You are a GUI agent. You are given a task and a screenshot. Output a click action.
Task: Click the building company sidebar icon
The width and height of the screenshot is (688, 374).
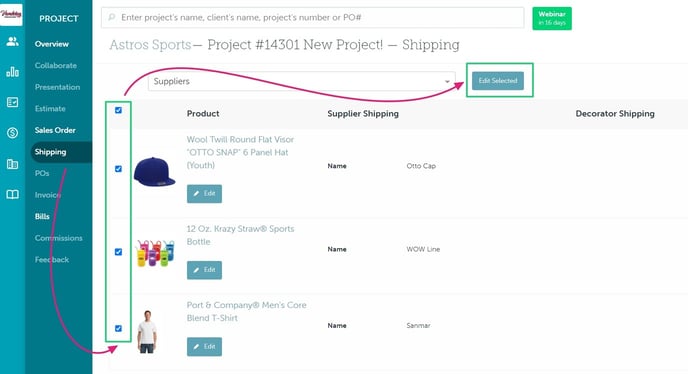[x=12, y=164]
